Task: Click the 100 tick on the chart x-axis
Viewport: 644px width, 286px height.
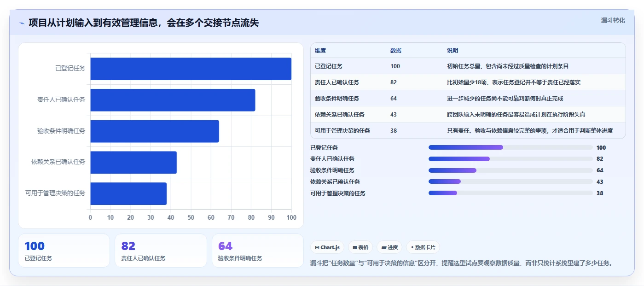Action: point(291,217)
